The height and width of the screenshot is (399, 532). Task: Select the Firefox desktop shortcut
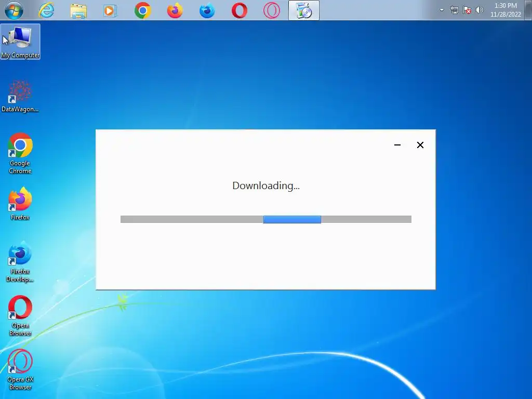point(20,204)
